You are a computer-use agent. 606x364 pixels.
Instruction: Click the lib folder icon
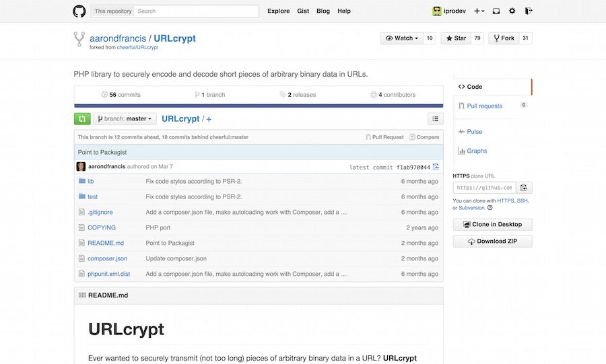click(x=82, y=181)
